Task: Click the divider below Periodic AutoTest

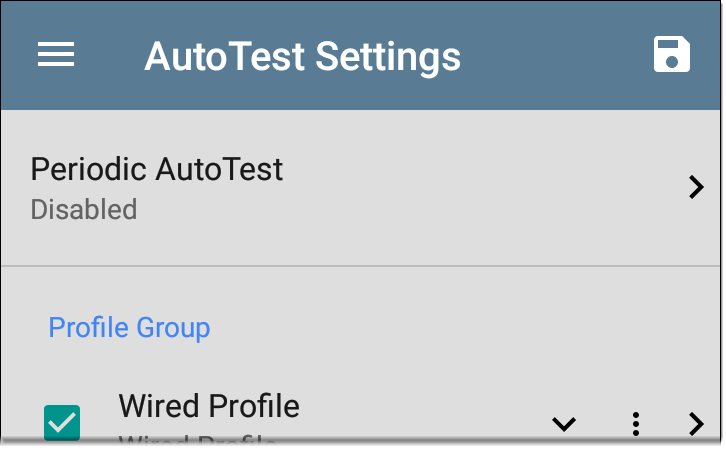Action: coord(360,266)
